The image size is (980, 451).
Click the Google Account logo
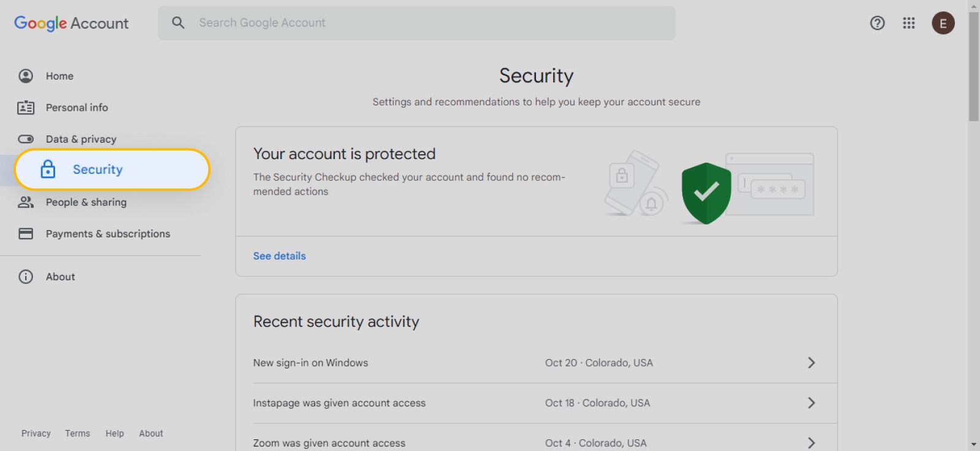[x=71, y=23]
